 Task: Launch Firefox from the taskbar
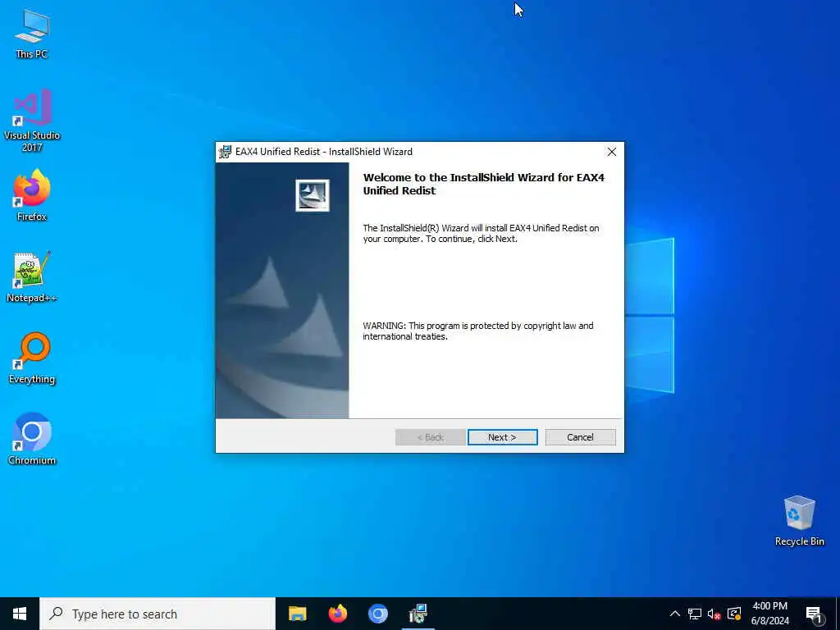point(337,614)
